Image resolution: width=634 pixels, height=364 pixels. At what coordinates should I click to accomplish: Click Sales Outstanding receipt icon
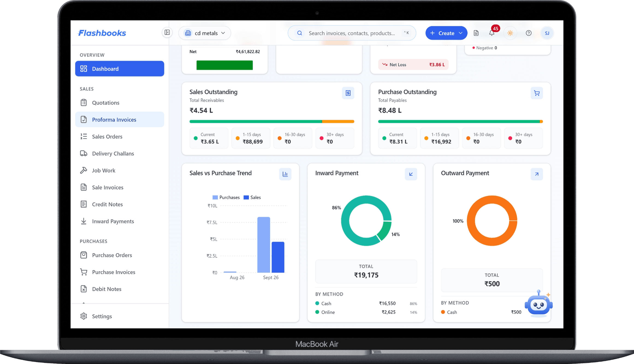348,93
